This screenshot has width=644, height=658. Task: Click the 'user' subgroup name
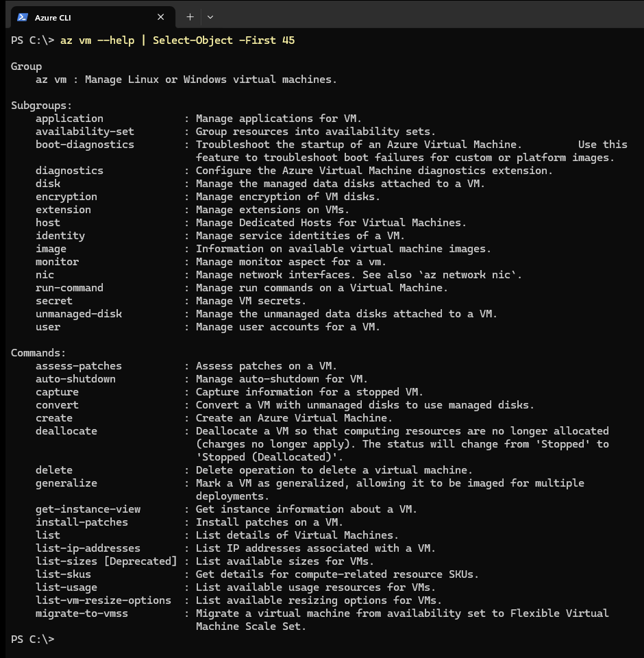(x=48, y=327)
